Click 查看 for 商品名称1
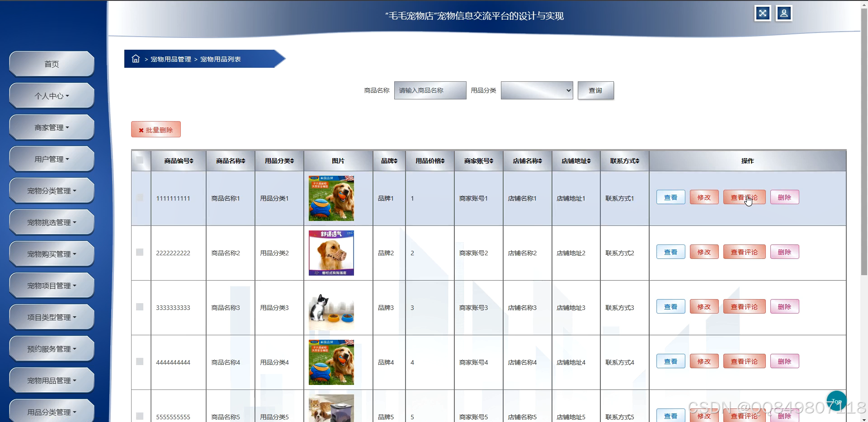 coord(670,197)
